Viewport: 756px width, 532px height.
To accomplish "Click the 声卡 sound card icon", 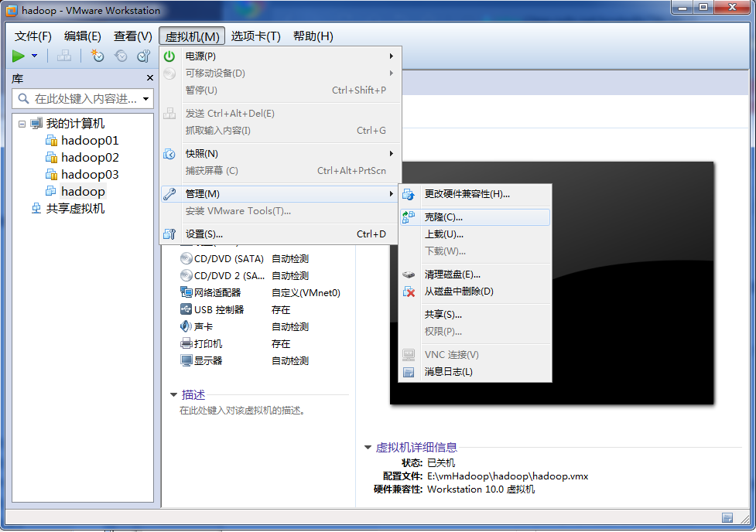I will click(x=186, y=327).
